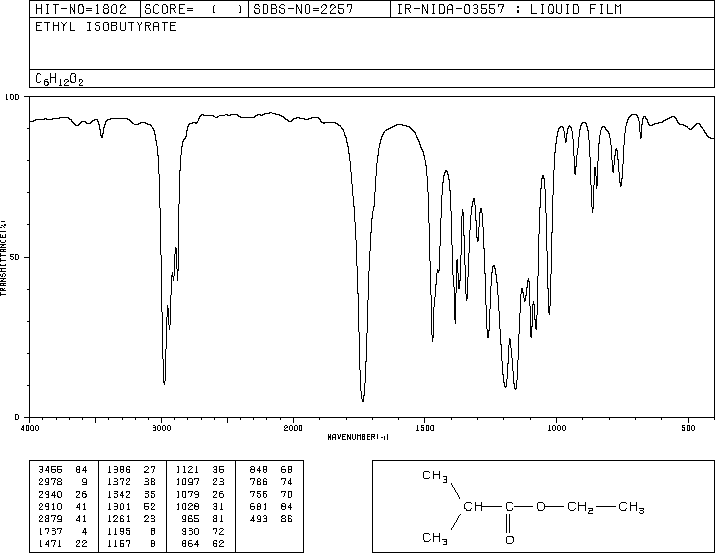This screenshot has height=553, width=715.
Task: Click the 3000 wavenumber axis label
Action: (161, 428)
